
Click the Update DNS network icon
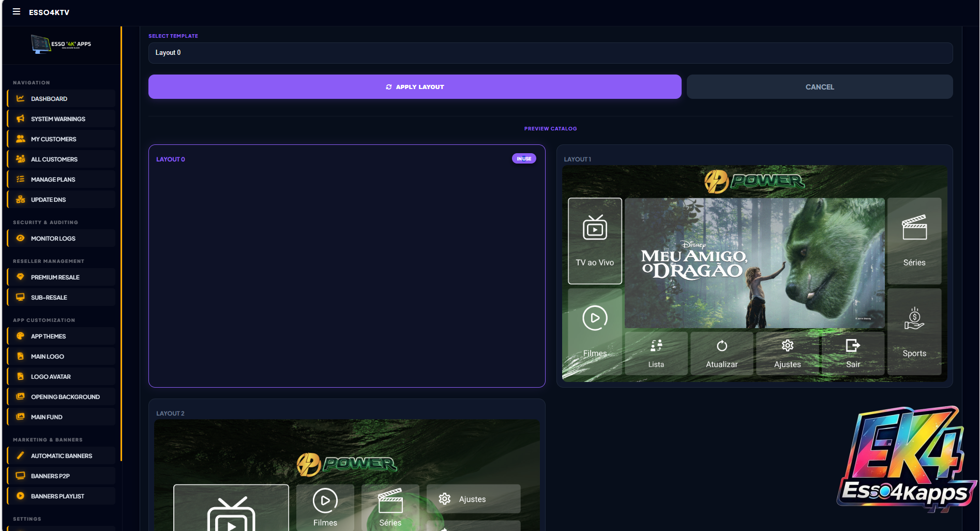click(21, 199)
